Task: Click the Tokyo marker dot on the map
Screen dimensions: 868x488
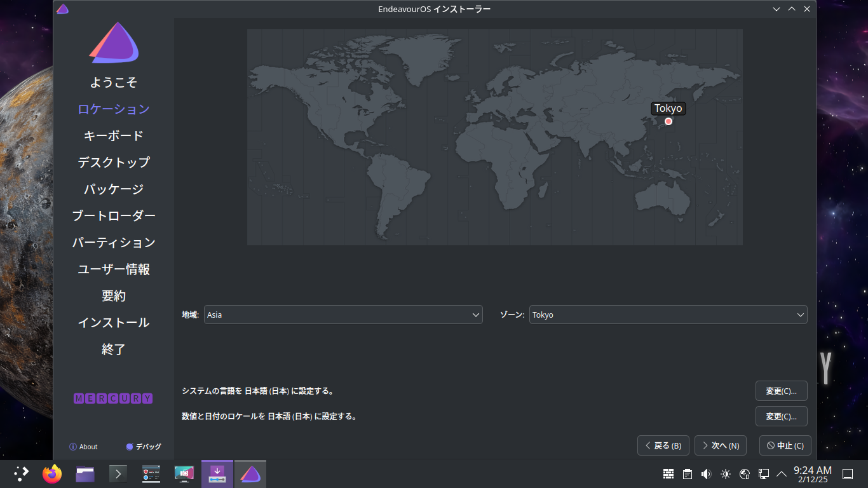Action: pos(668,121)
